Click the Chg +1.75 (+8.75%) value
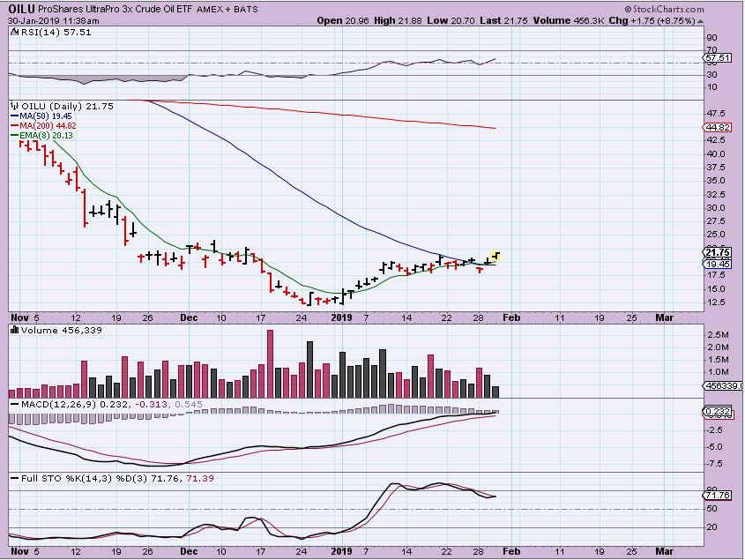745x560 pixels. coord(652,21)
